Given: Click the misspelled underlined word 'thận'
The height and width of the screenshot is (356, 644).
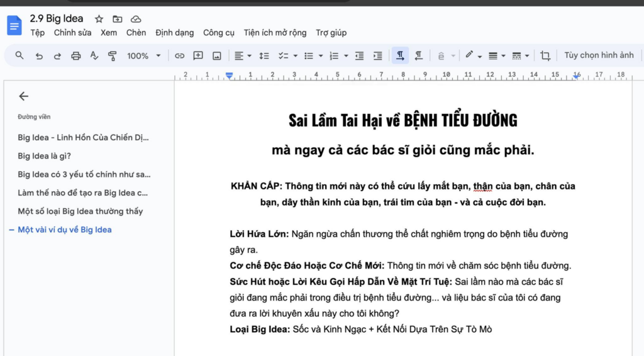Looking at the screenshot, I should point(483,186).
